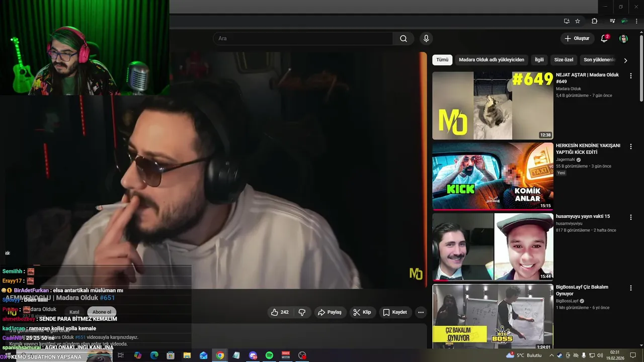Click the Oluştur create button
Screen dimensions: 644x362
(577, 39)
